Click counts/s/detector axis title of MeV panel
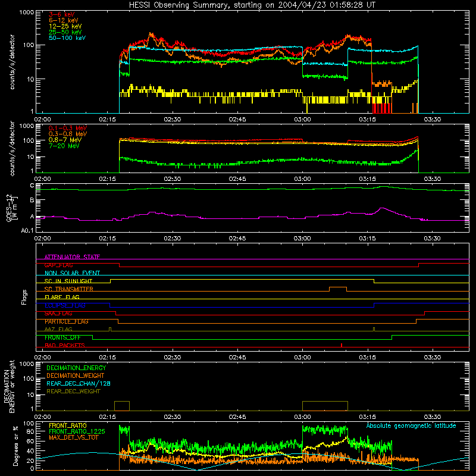The height and width of the screenshot is (476, 476). tap(12, 149)
